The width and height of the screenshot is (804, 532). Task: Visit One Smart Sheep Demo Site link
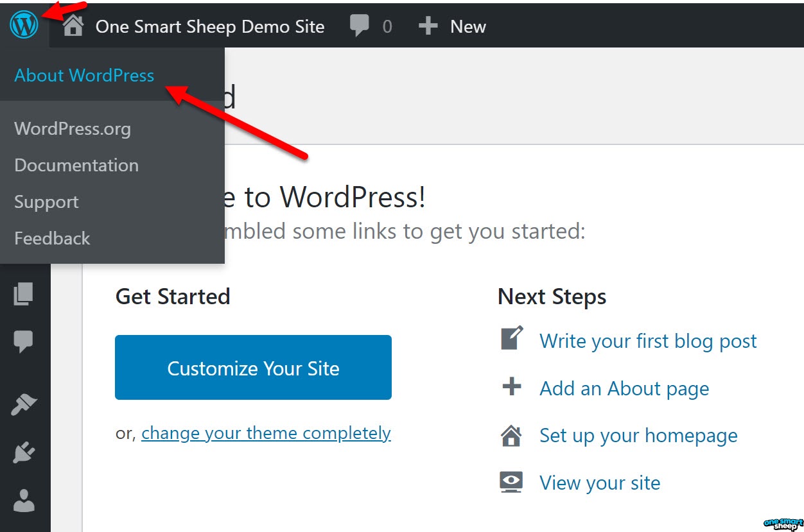(210, 26)
